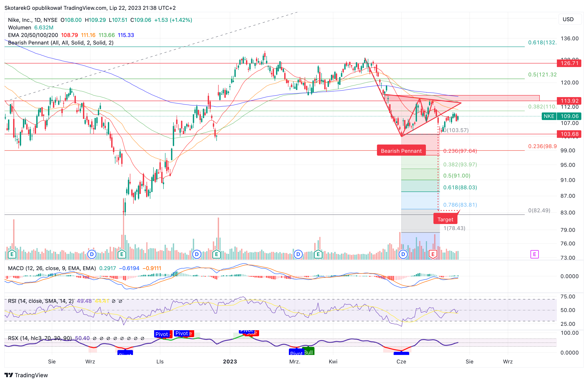
Task: Click the 0.786(83.81) Fibonacci label
Action: tap(460, 205)
